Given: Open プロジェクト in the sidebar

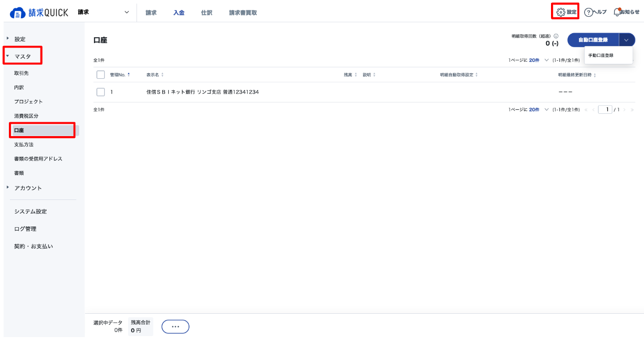Looking at the screenshot, I should click(x=29, y=102).
